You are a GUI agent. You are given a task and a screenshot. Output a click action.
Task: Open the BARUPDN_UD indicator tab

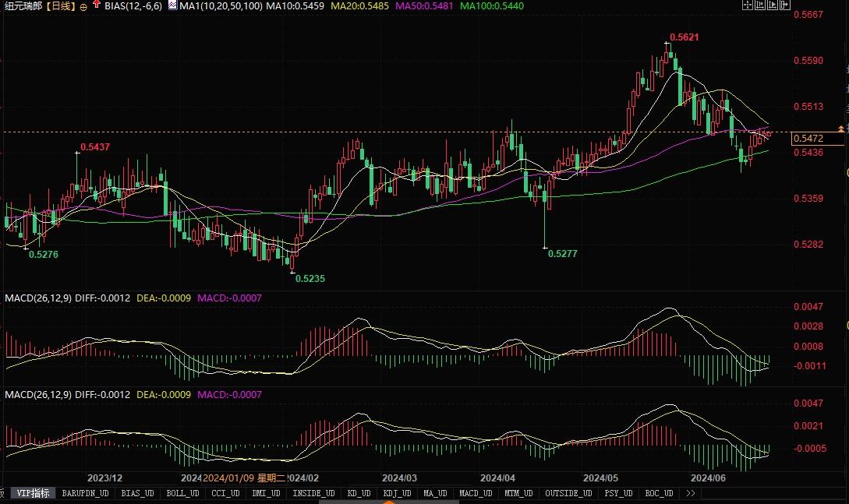(x=85, y=493)
